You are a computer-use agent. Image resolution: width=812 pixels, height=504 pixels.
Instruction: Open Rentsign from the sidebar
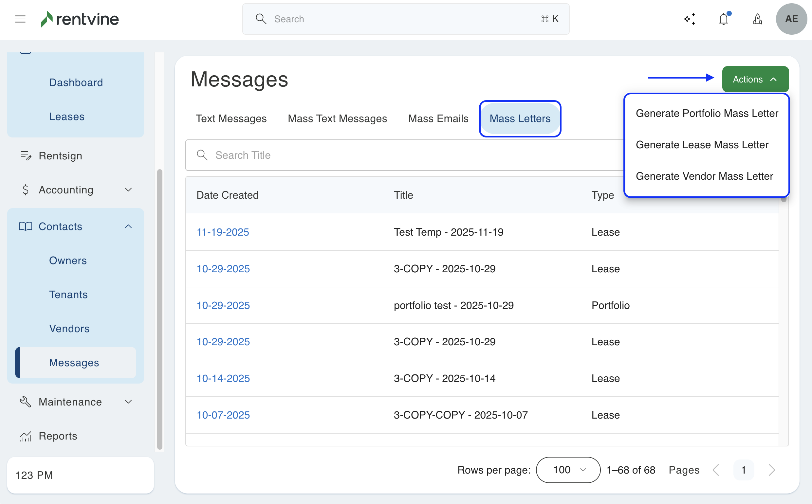(60, 156)
